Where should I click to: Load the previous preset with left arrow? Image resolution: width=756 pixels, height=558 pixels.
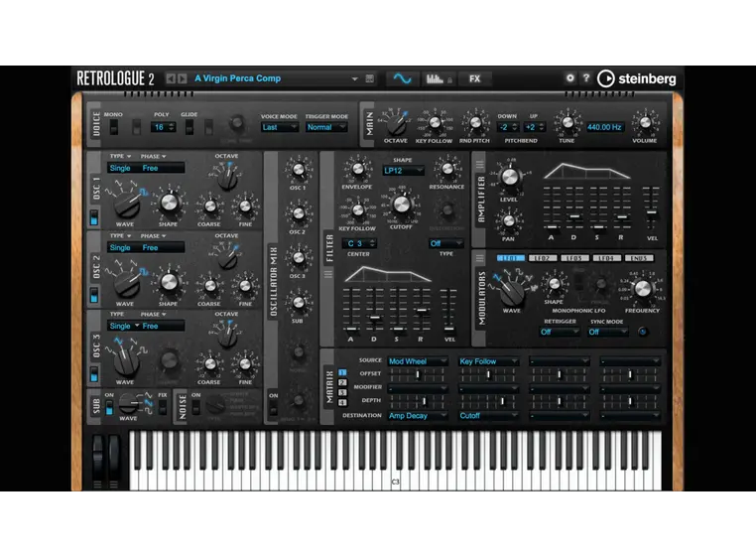[171, 78]
